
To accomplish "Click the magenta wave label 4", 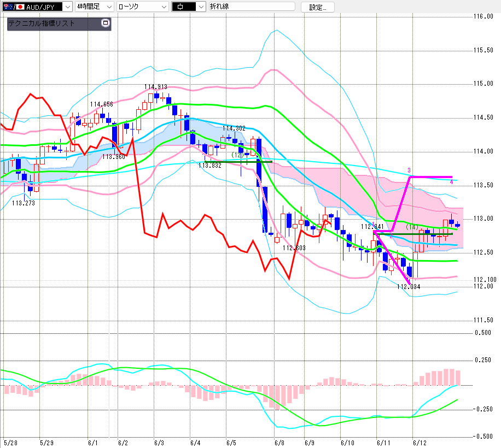I will [x=451, y=182].
